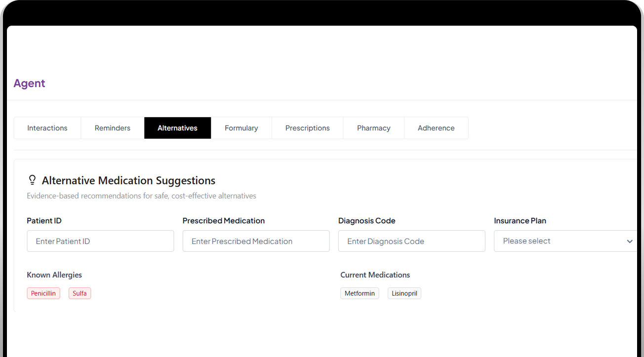Focus the Patient ID input field
644x357 pixels.
pos(100,241)
